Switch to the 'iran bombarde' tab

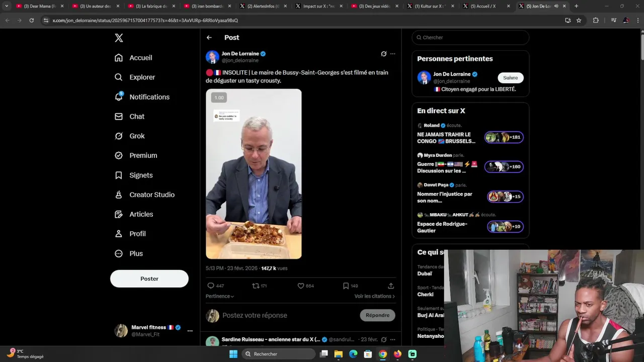(207, 6)
